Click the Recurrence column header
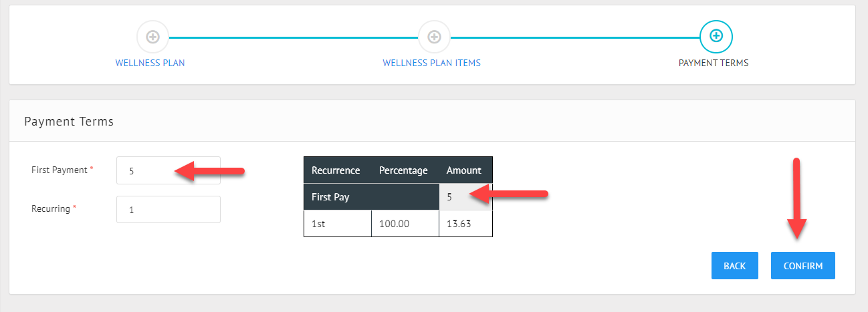Viewport: 868px width, 312px height. 336,170
